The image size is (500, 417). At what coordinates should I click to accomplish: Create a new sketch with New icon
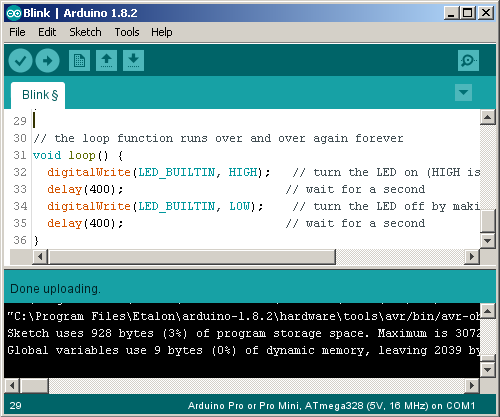pyautogui.click(x=79, y=61)
